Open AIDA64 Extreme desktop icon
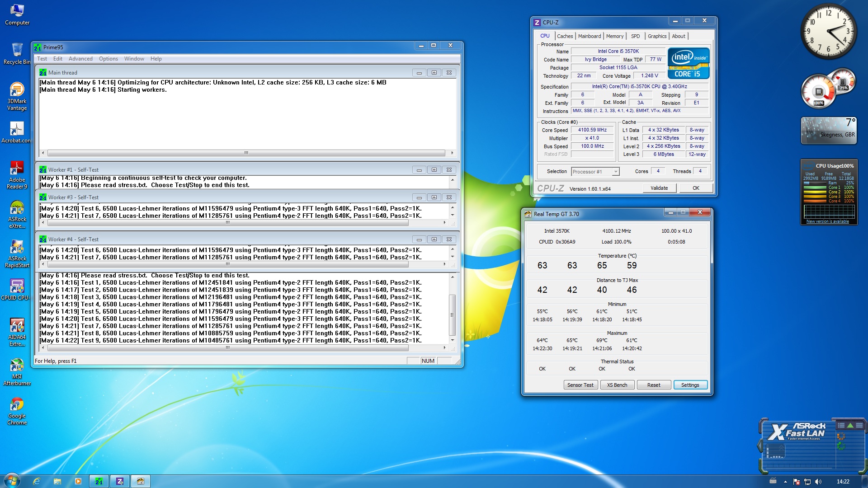 click(x=17, y=332)
